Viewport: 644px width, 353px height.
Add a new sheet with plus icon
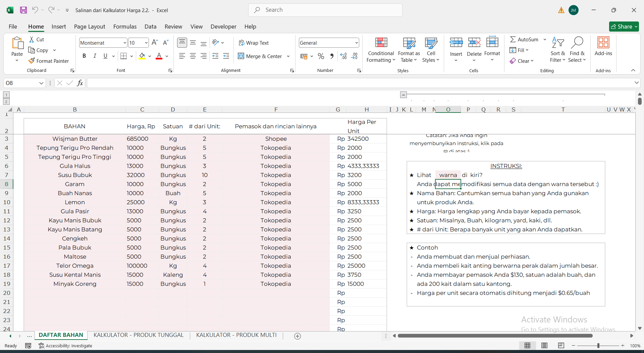(298, 336)
